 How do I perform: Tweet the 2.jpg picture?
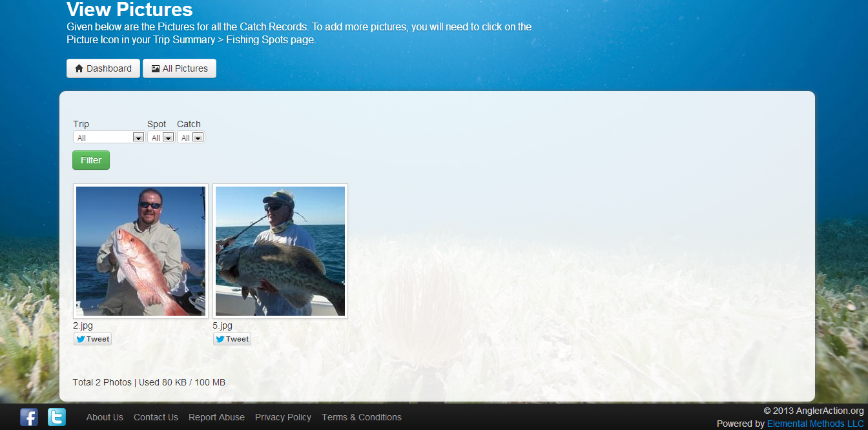pyautogui.click(x=92, y=339)
